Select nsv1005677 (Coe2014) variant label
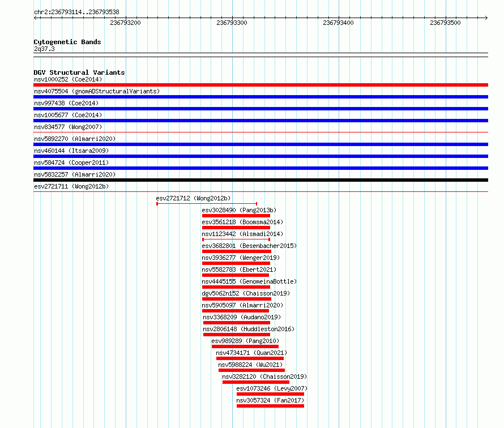Viewport: 504px width, 428px height. pyautogui.click(x=68, y=115)
